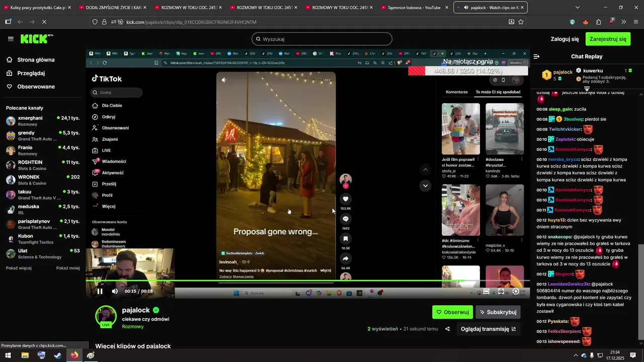The image size is (644, 362).
Task: Open Firefox sidebar toggle icon
Action: tap(8, 22)
